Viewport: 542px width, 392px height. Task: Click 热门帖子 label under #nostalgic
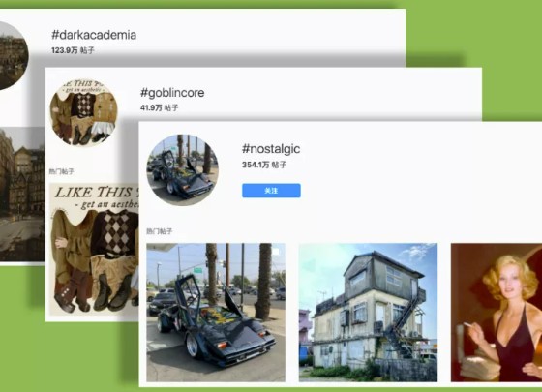[159, 231]
